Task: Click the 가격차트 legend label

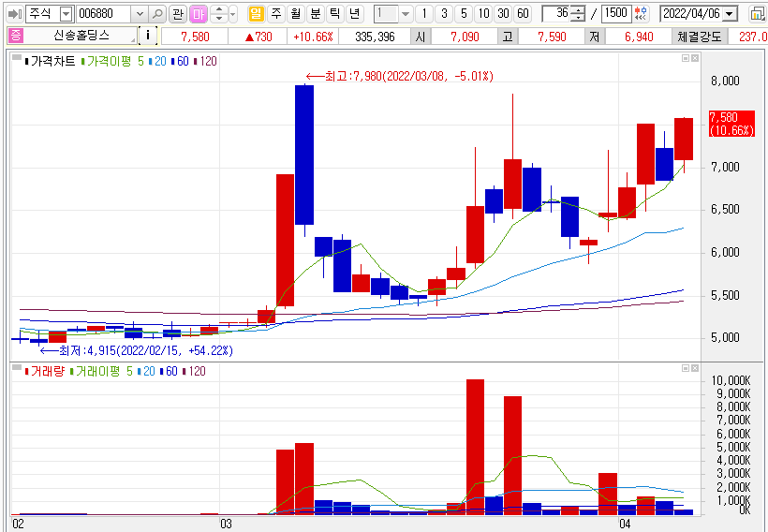Action: tap(52, 61)
